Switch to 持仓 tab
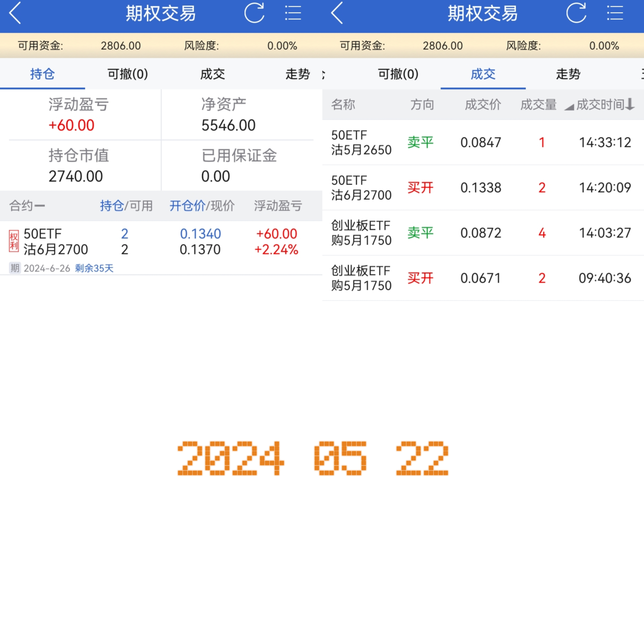644x644 pixels. 42,74
